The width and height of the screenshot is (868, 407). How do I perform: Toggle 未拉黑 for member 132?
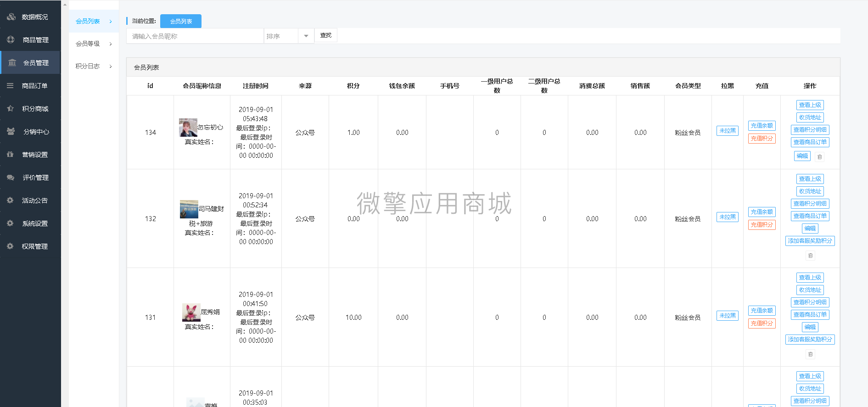coord(728,217)
